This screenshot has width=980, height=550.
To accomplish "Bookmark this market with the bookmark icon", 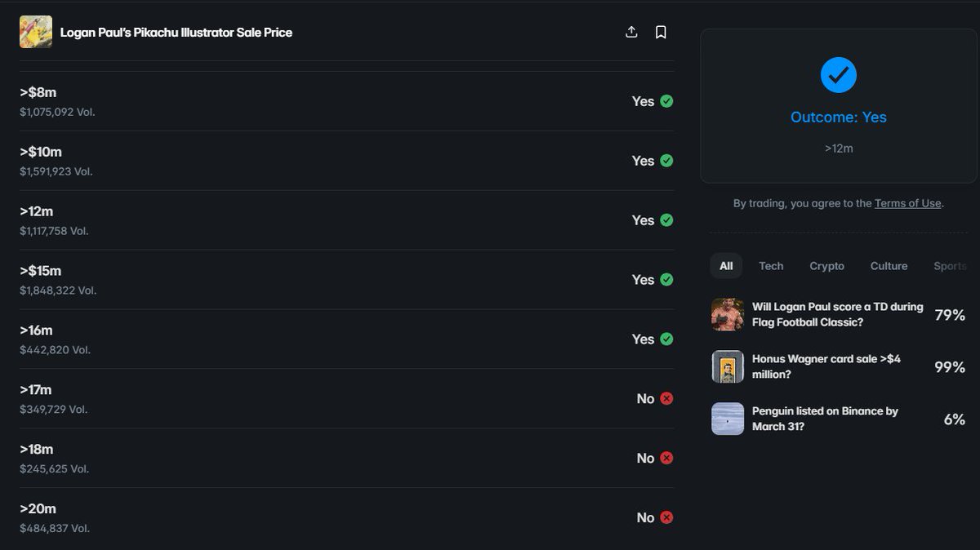I will point(661,32).
